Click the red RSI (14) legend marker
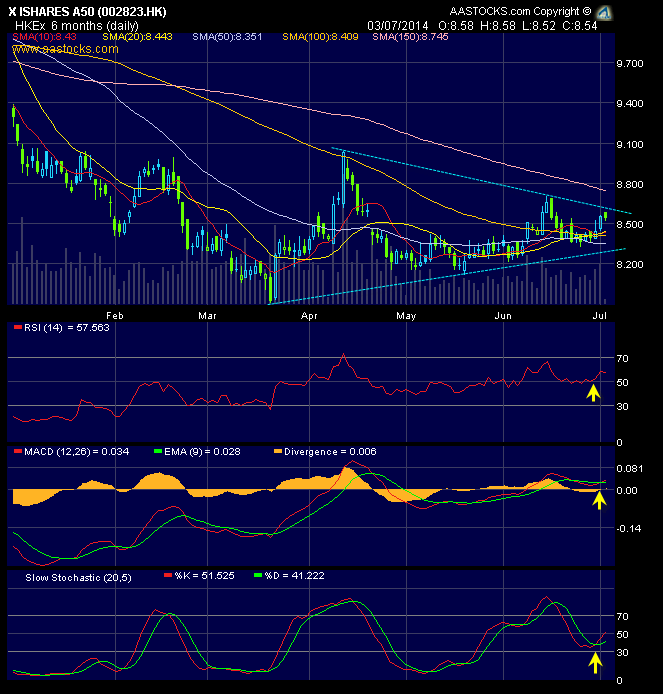Image resolution: width=663 pixels, height=694 pixels. click(x=18, y=328)
